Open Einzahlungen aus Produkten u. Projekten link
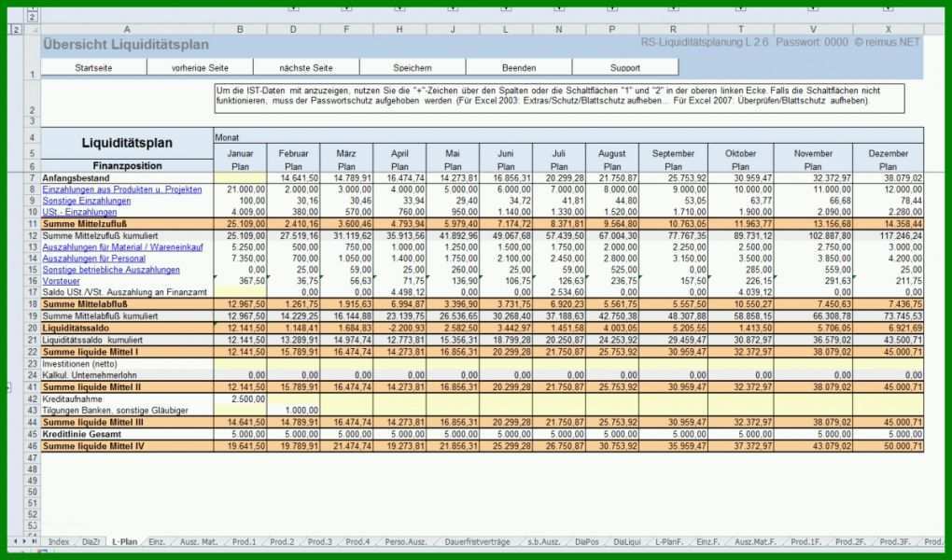The image size is (952, 560). [x=122, y=189]
